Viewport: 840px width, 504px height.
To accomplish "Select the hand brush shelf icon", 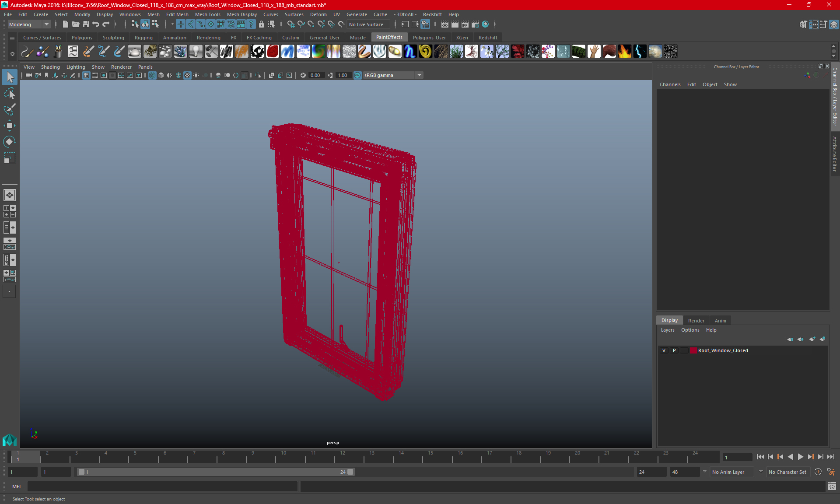I will tap(594, 52).
